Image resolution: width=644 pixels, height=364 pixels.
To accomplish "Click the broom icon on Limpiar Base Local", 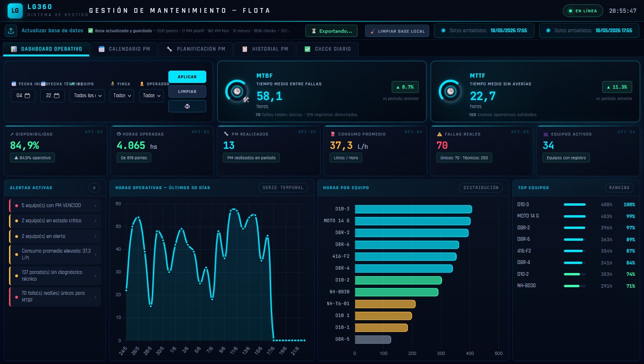I will coord(373,31).
